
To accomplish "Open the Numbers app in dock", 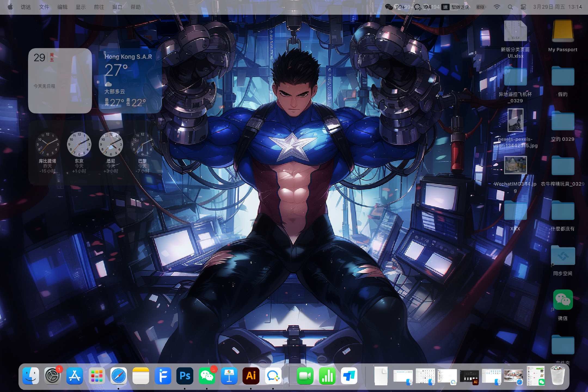I will tap(327, 376).
